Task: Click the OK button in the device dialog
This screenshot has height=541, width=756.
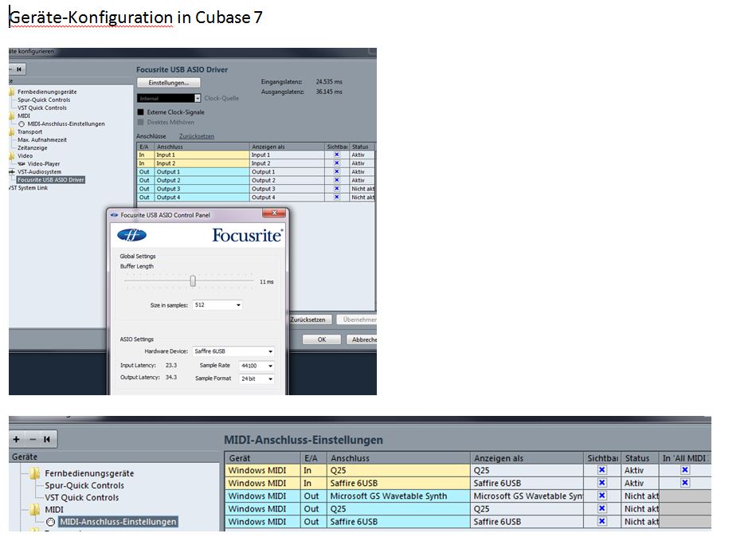Action: [322, 339]
